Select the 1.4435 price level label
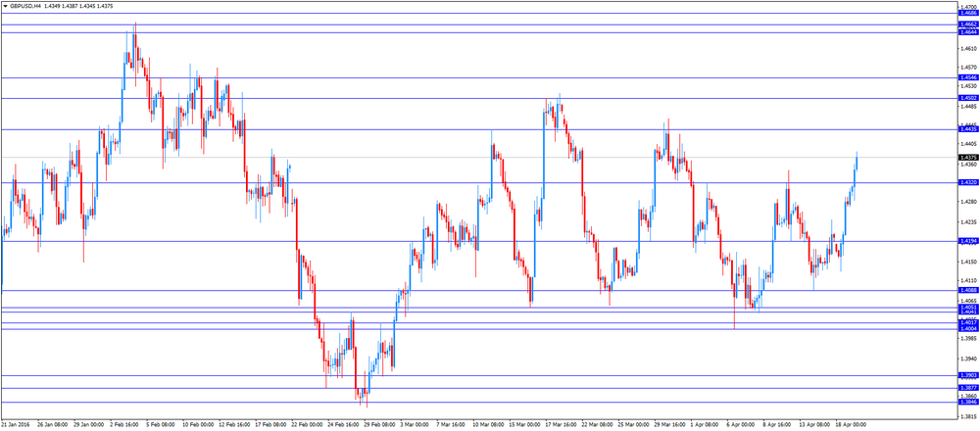The width and height of the screenshot is (980, 431). point(969,129)
